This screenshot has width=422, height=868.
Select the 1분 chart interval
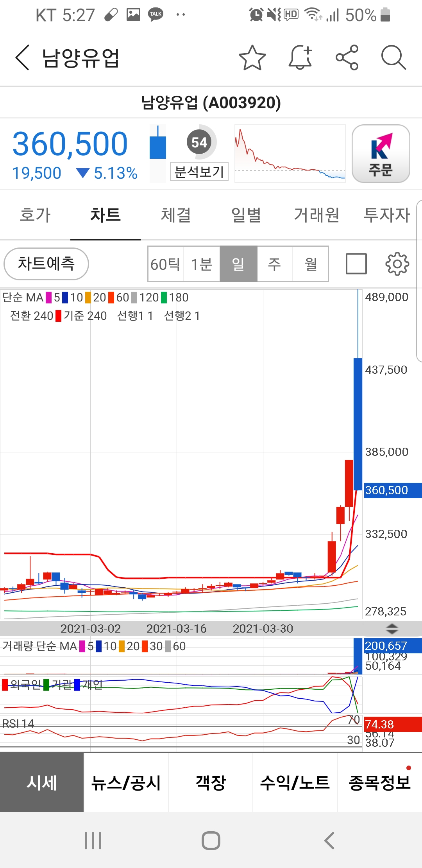point(202,264)
